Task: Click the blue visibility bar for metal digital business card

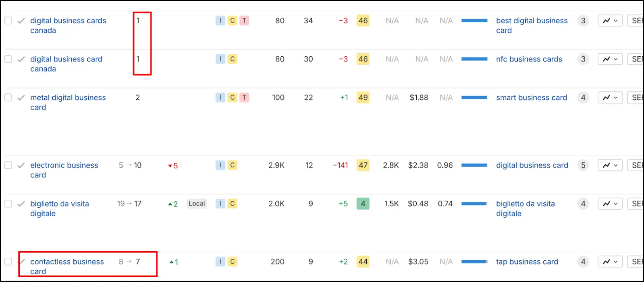Action: point(475,97)
